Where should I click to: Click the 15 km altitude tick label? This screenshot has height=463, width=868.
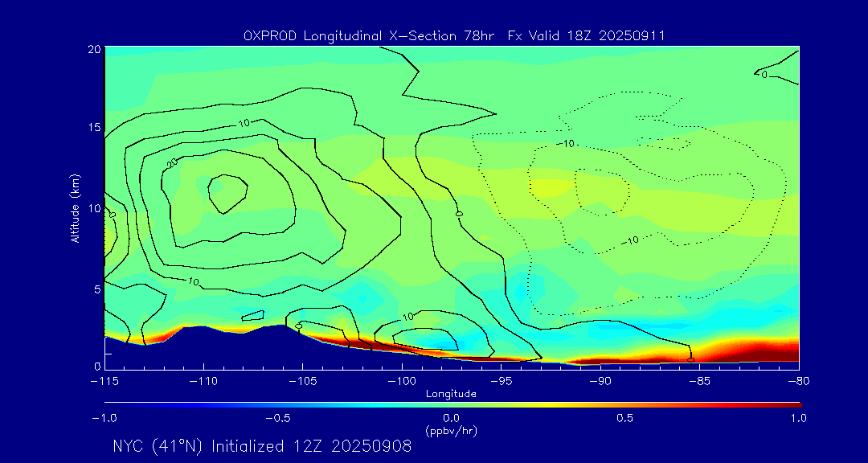click(x=93, y=128)
